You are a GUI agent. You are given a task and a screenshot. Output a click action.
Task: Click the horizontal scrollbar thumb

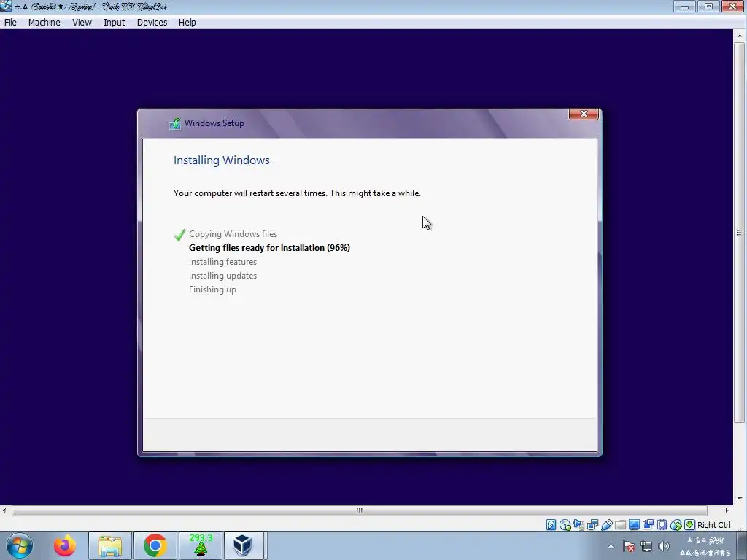359,510
